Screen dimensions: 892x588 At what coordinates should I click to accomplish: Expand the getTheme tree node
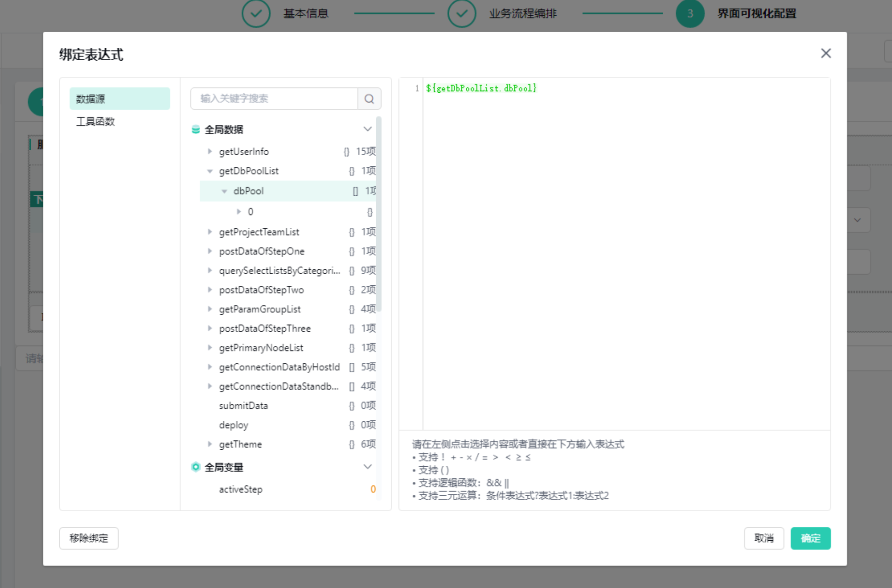(210, 444)
